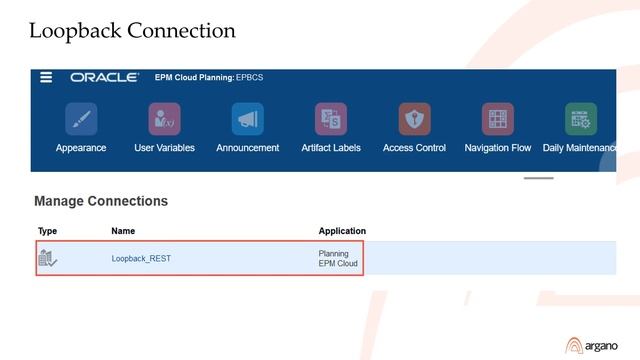Open the Daily Maintenance calendar icon

pyautogui.click(x=581, y=119)
